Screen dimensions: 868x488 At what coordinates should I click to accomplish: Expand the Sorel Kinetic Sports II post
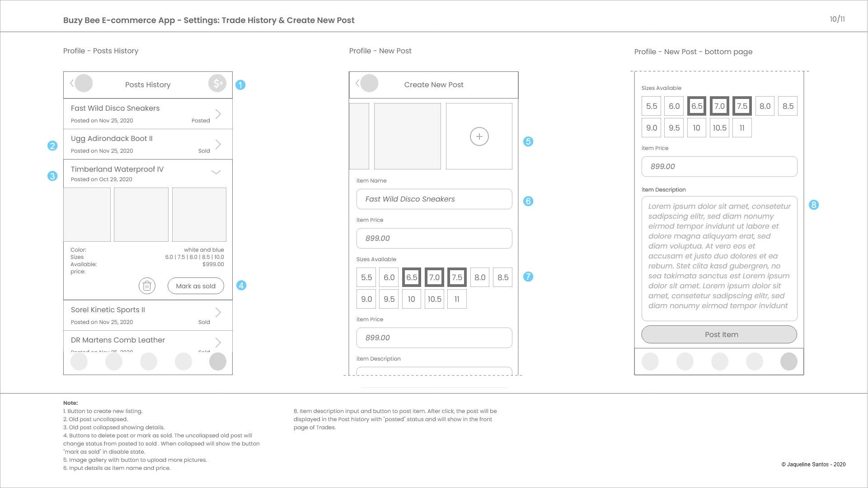coord(218,312)
